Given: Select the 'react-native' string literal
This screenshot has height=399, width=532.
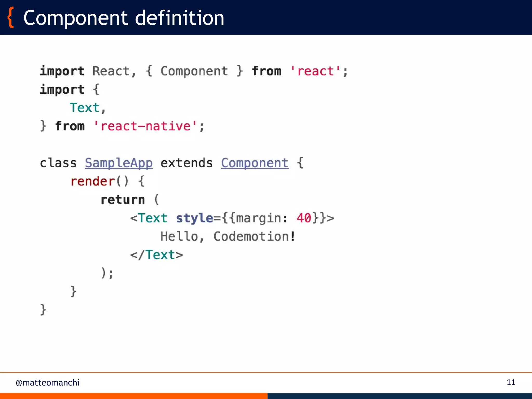Looking at the screenshot, I should [145, 126].
